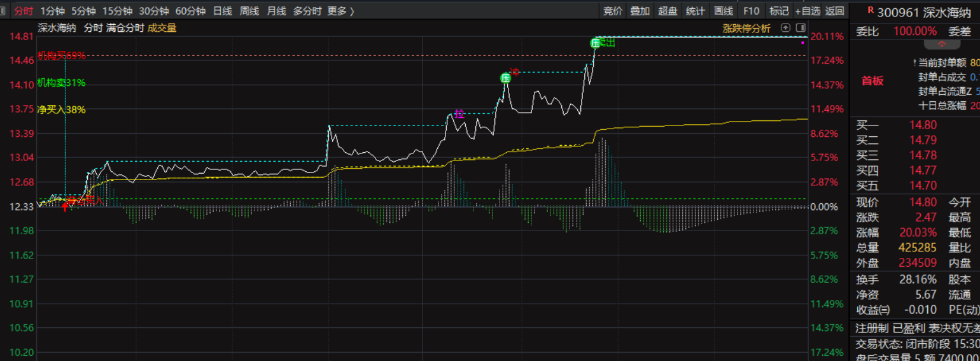Click the magenta 拉 signal marker
Viewport: 980px width, 361px height.
click(459, 114)
